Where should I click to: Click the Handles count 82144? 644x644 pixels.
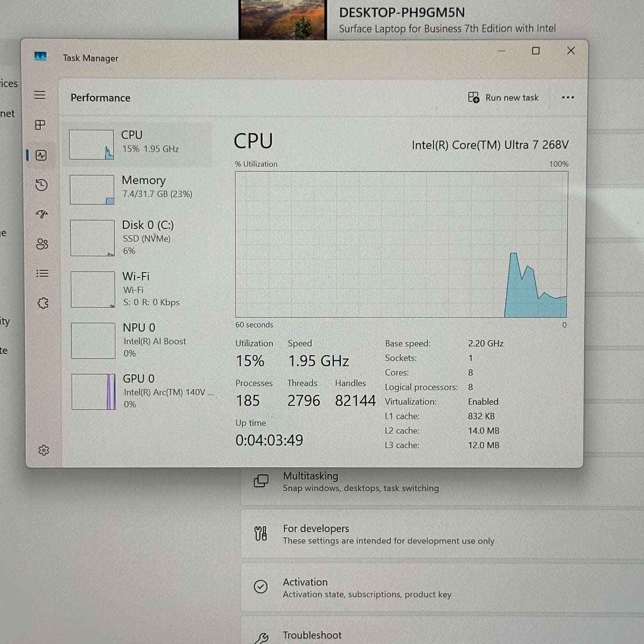point(355,401)
